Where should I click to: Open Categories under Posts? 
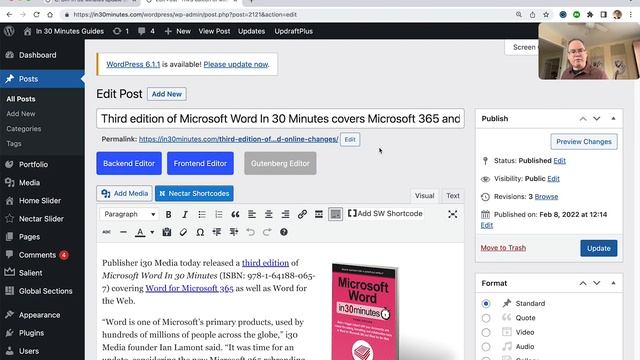point(24,129)
